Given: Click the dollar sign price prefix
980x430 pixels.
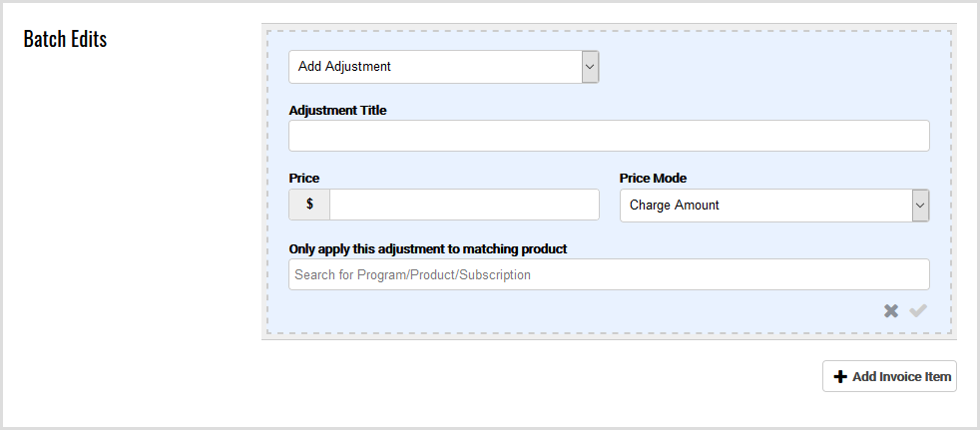Looking at the screenshot, I should click(x=309, y=205).
